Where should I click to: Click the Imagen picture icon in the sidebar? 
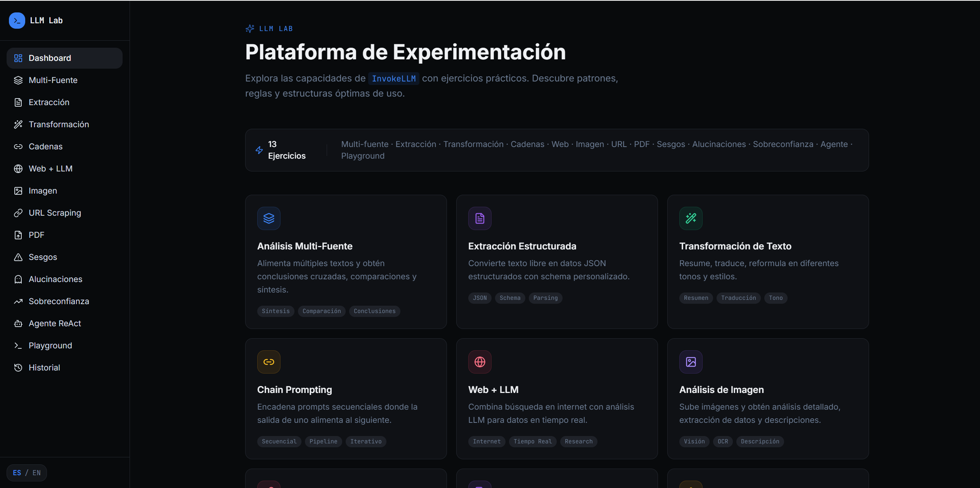pyautogui.click(x=18, y=191)
